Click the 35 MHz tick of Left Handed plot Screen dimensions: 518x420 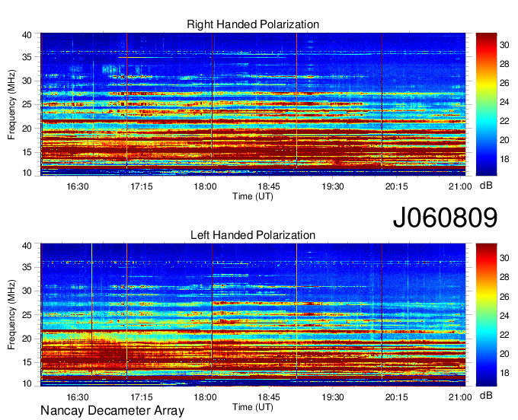27,267
